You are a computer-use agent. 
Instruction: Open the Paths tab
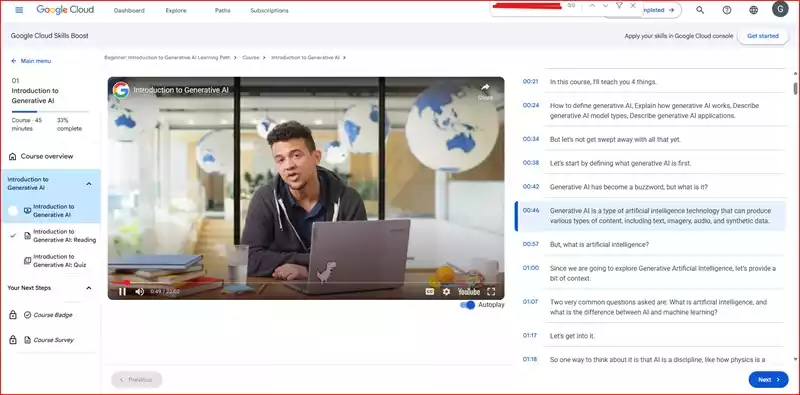222,10
